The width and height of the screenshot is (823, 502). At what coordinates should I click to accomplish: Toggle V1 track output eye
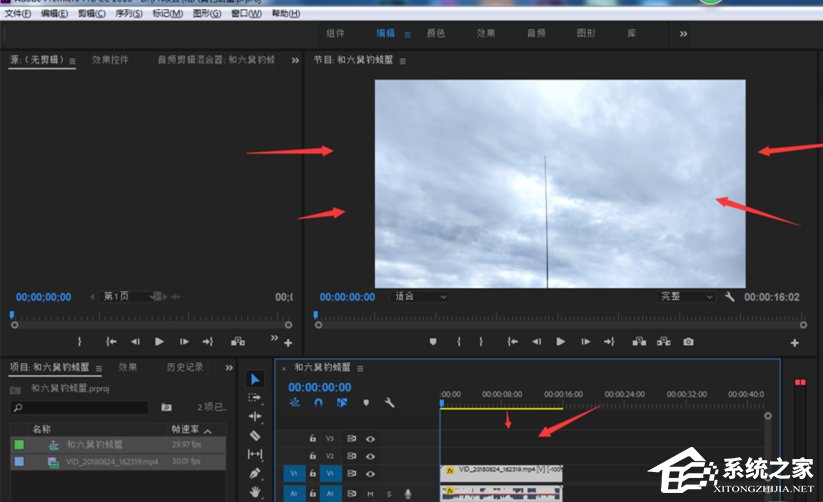pos(370,474)
